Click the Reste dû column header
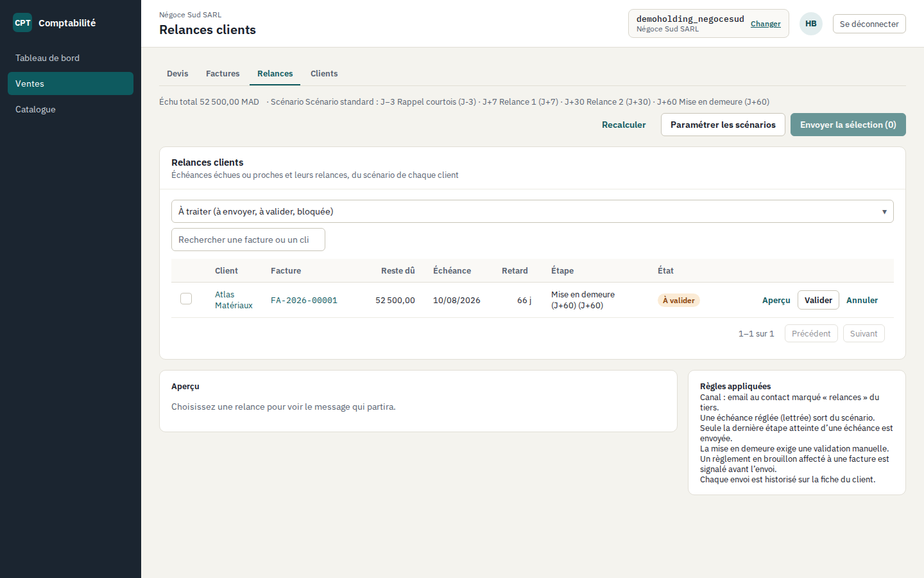Viewport: 924px width, 578px height. 398,270
